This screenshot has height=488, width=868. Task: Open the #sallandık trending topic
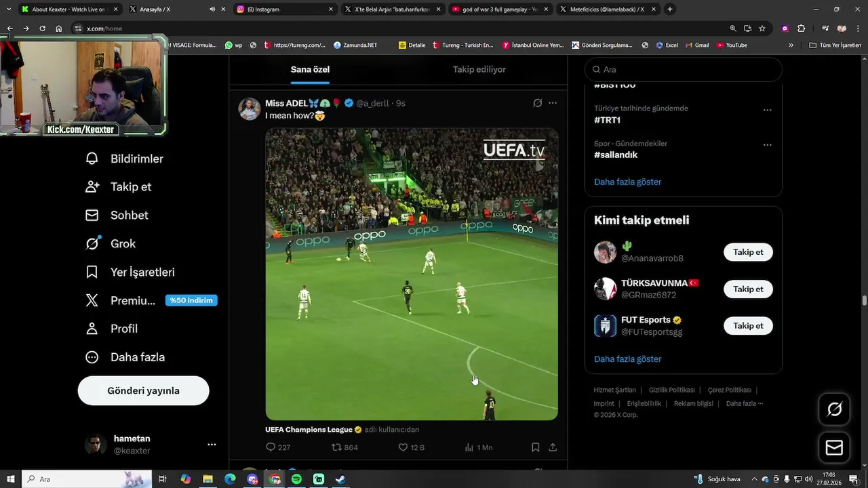[x=616, y=155]
